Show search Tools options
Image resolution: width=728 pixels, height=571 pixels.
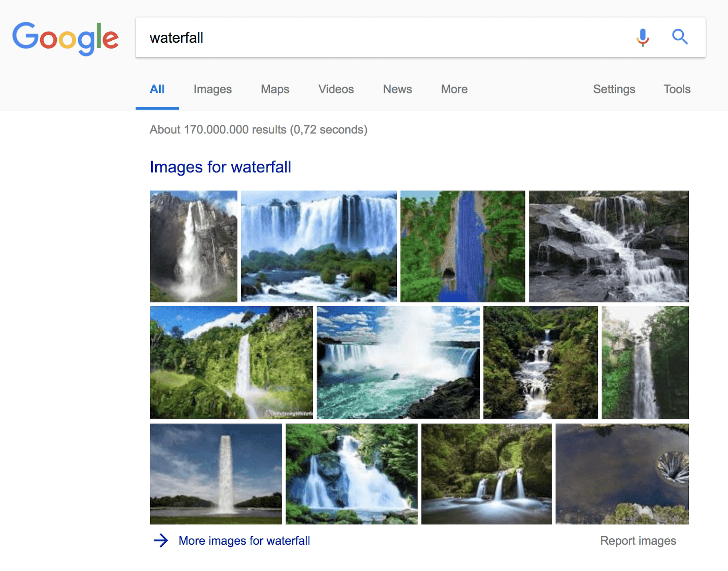tap(677, 89)
